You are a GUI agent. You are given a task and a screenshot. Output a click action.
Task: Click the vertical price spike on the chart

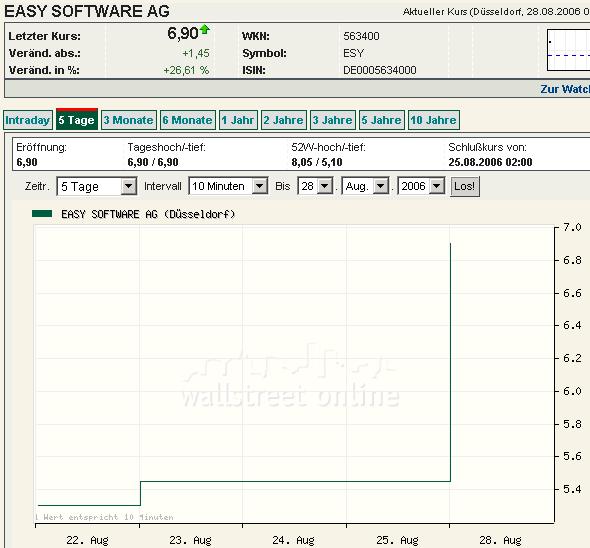point(450,362)
